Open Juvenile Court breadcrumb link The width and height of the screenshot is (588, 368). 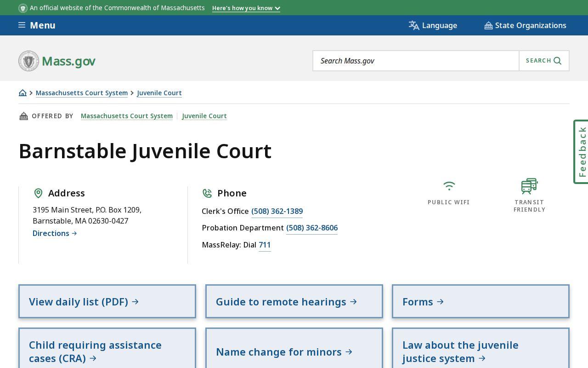coord(159,93)
